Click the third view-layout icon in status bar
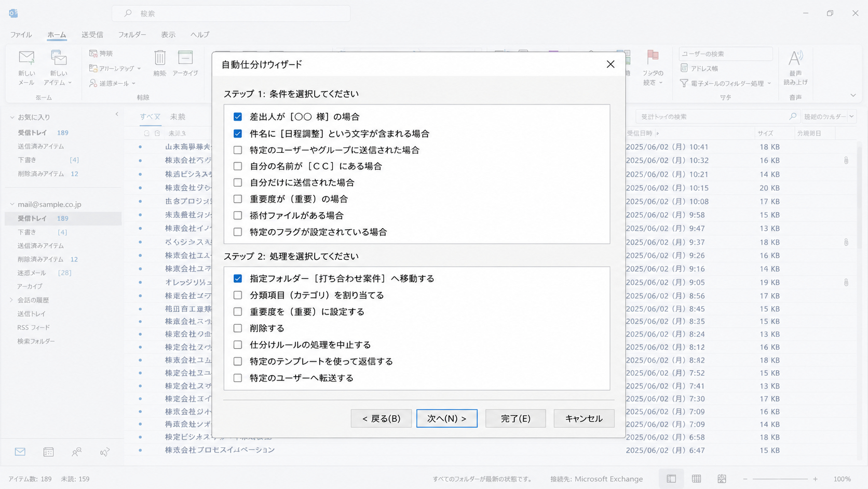Viewport: 868px width, 489px height. (x=722, y=479)
